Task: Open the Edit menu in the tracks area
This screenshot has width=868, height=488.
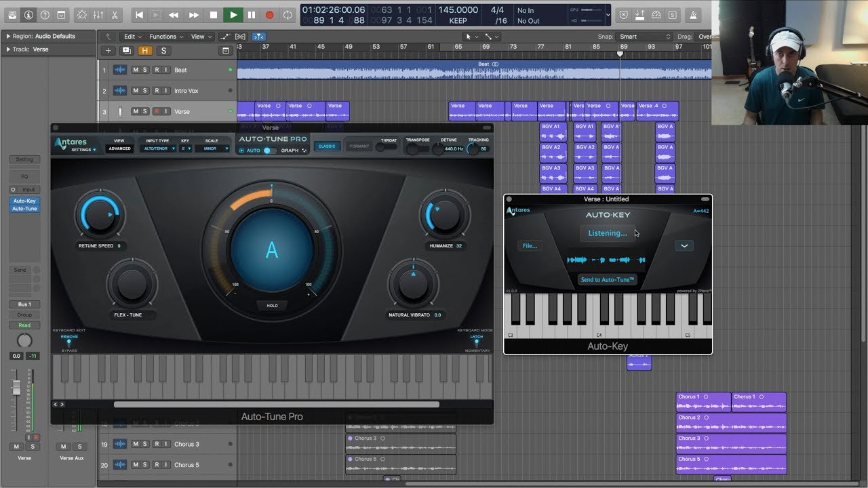Action: point(132,37)
